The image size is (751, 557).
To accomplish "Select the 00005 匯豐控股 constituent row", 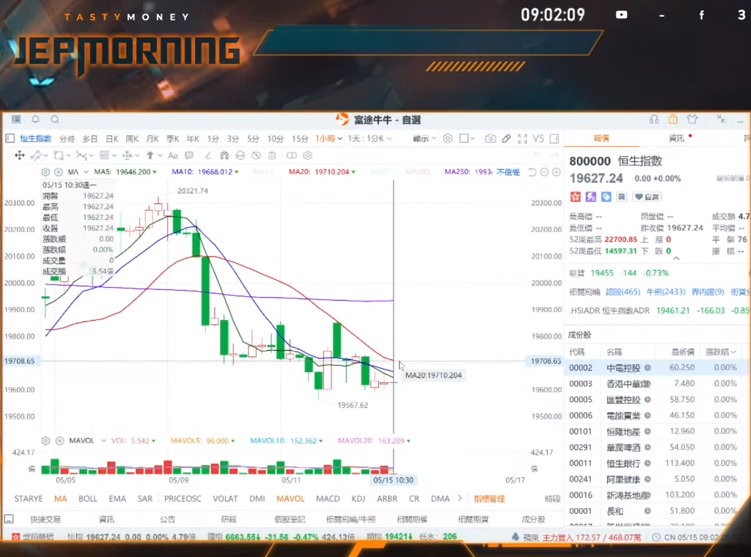I will click(656, 399).
